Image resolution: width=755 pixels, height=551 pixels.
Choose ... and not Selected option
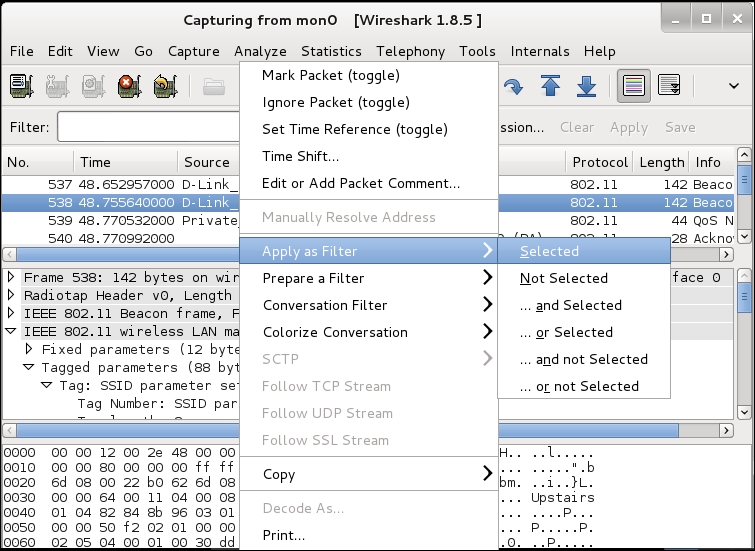[584, 359]
